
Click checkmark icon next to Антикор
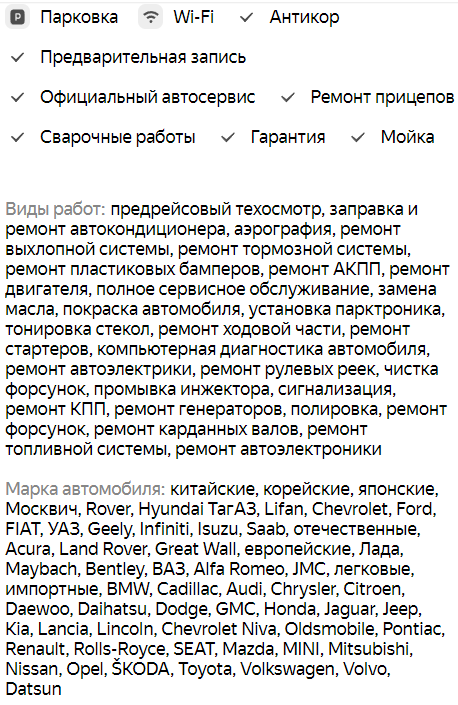point(246,18)
